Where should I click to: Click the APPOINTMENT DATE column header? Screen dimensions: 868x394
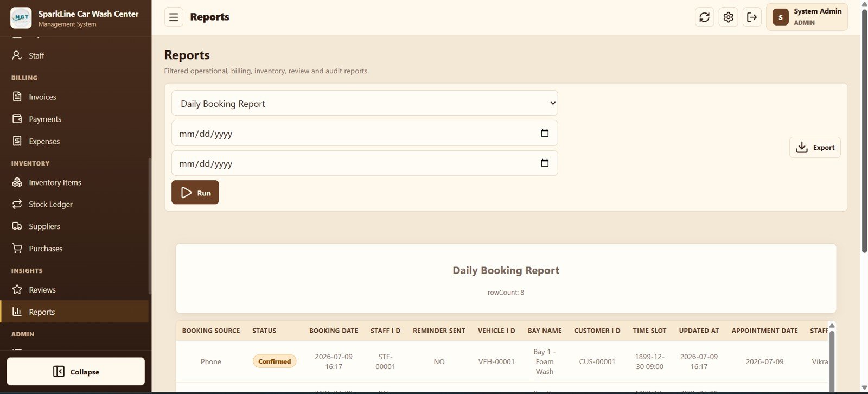(x=764, y=331)
